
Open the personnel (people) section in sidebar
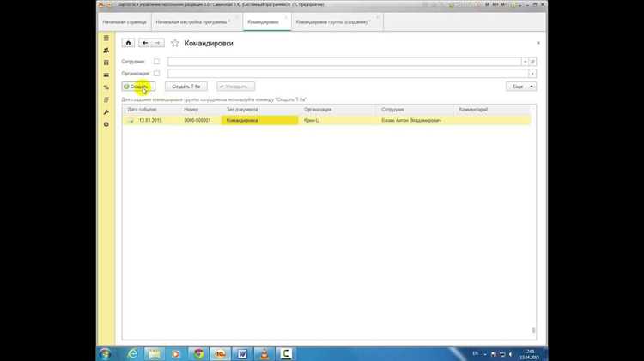[106, 51]
